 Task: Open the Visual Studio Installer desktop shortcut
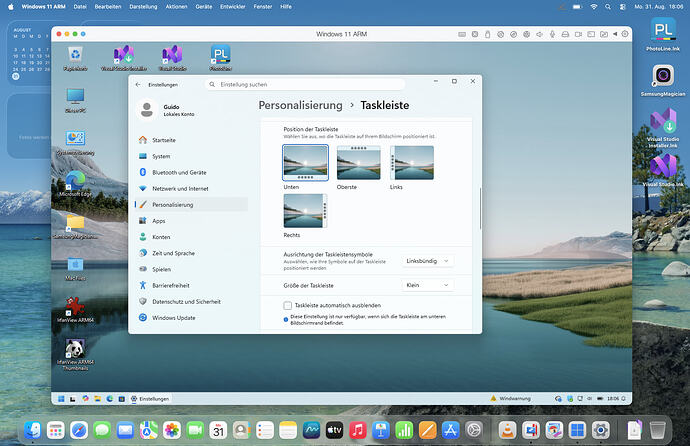(x=124, y=58)
